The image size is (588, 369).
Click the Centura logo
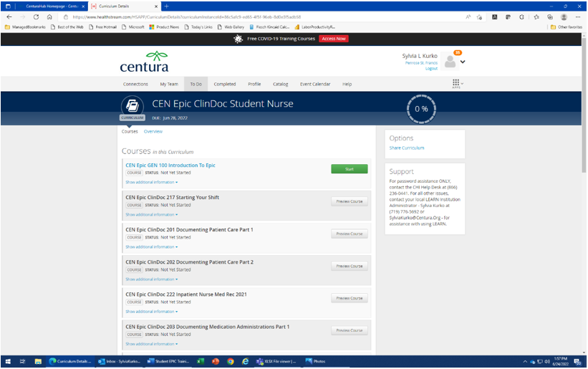pos(145,62)
